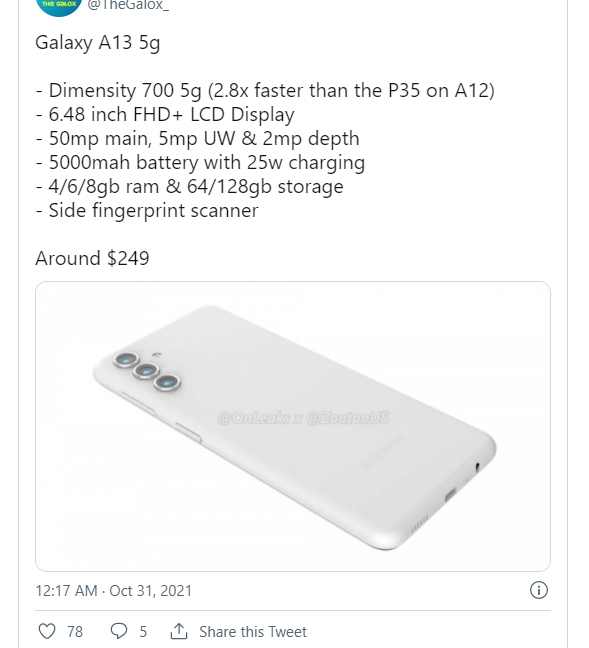
Task: Open the Galaxy A13 phone render image
Action: [x=293, y=426]
